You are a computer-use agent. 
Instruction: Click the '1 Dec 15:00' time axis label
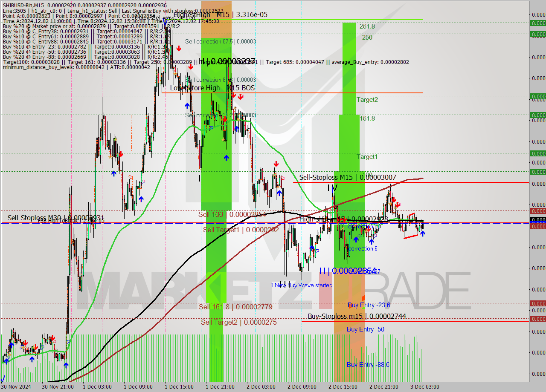point(179,387)
